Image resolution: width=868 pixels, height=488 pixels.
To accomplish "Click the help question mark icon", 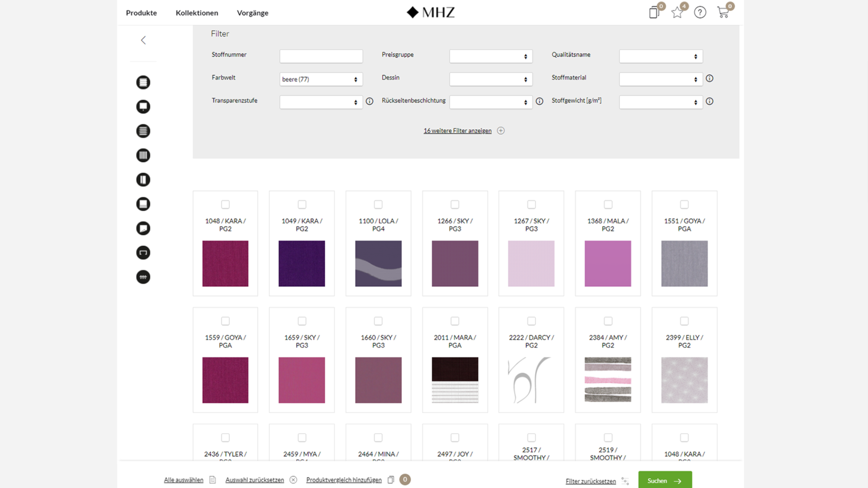I will tap(700, 13).
